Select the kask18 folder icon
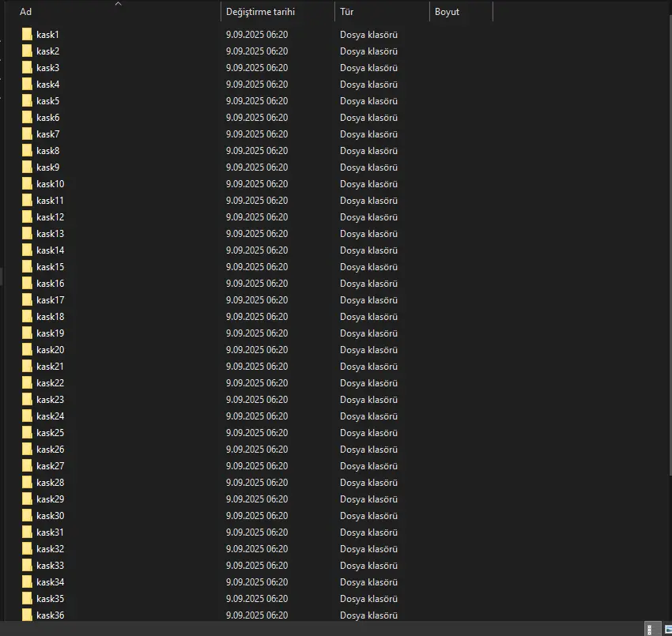The image size is (672, 636). [27, 317]
